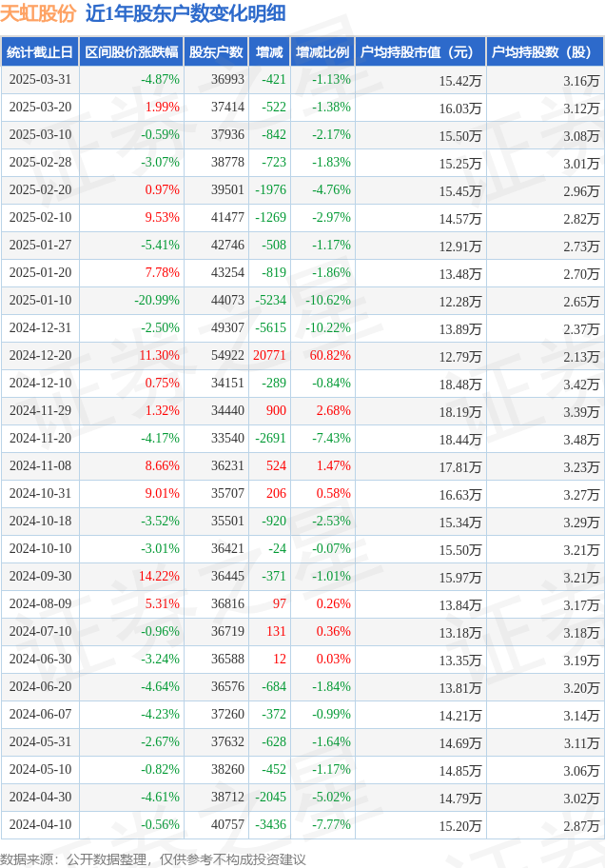Select the 2025-03-31 date cell

(x=40, y=80)
